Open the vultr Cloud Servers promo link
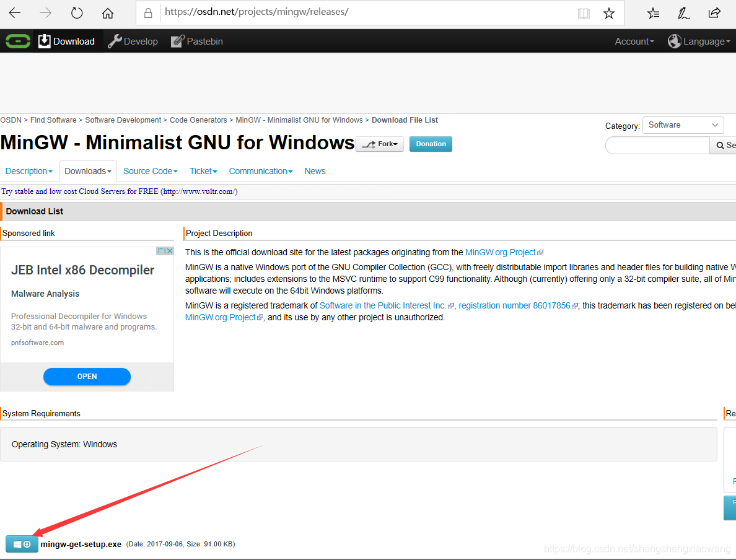 [119, 191]
